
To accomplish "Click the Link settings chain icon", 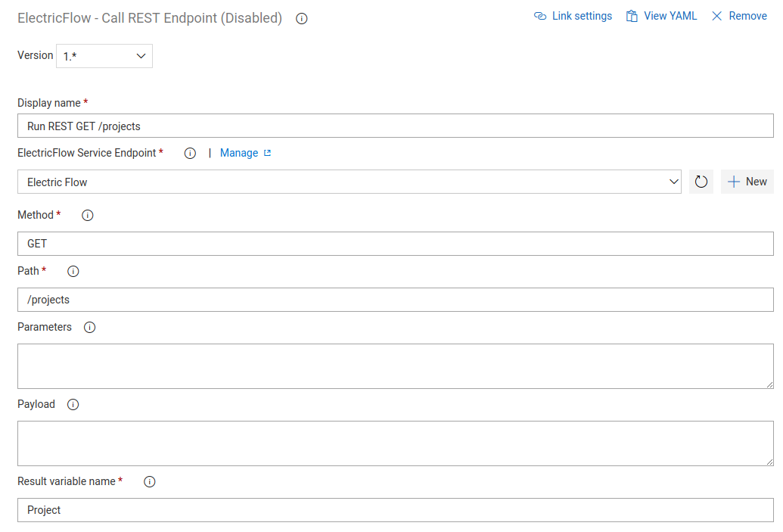I will coord(540,16).
